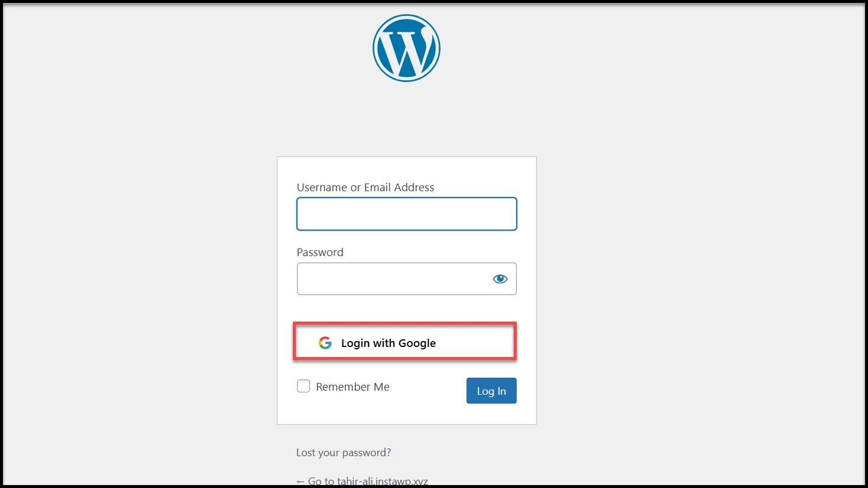Click the white W letter inside logo

405,50
